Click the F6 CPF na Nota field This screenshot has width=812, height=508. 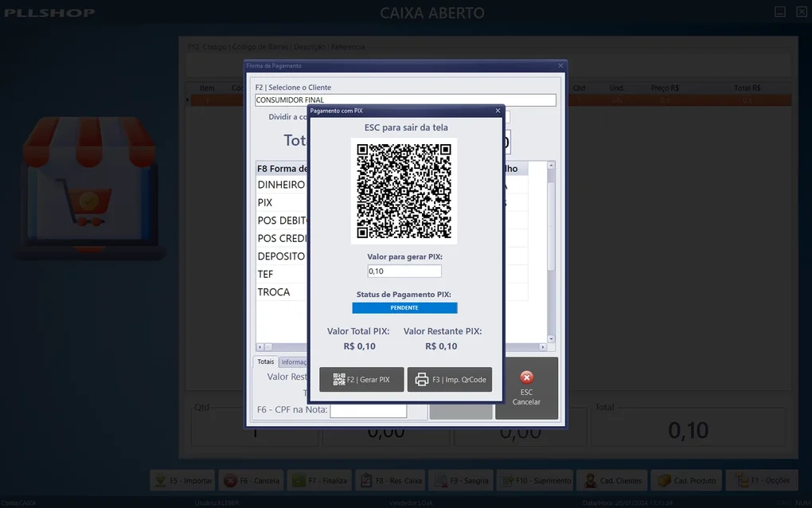click(x=369, y=410)
